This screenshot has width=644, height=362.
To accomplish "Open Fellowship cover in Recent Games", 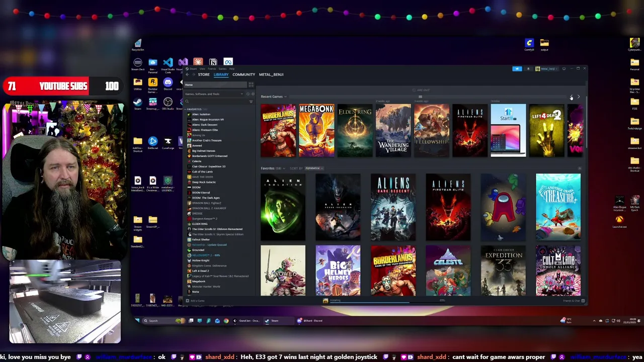I will 431,131.
